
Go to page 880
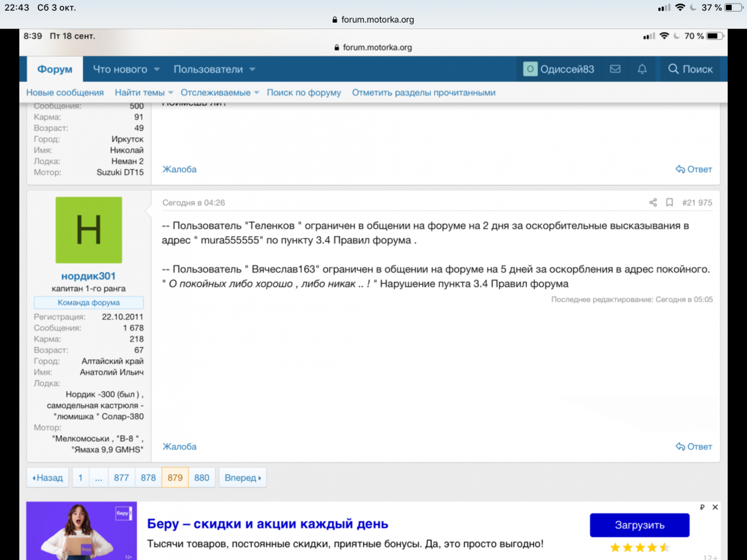click(x=202, y=478)
